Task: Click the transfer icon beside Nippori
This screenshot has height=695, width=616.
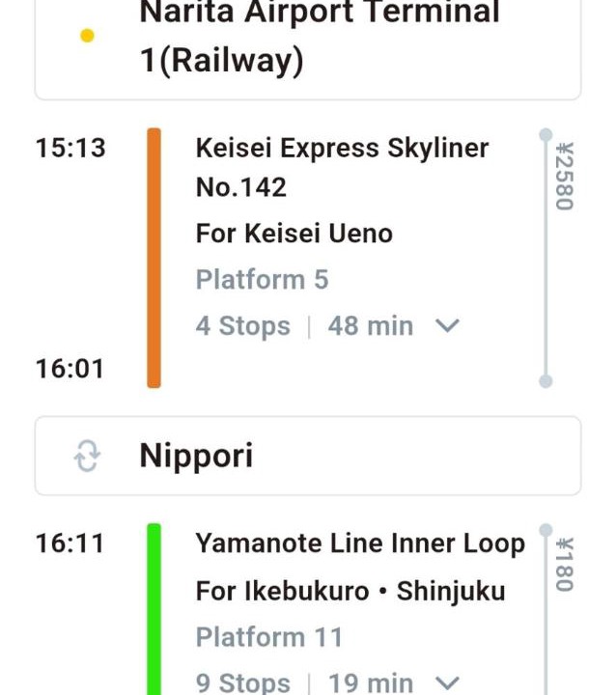Action: tap(87, 457)
